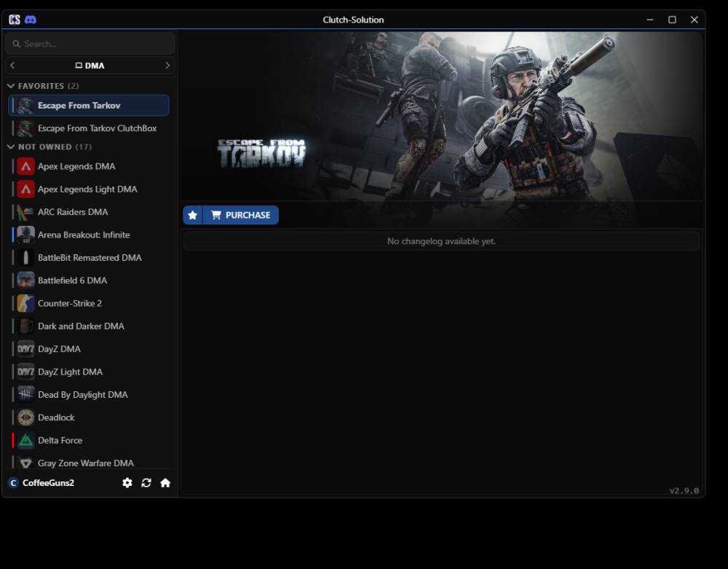This screenshot has height=569, width=728.
Task: Close the Clutch-Solution window
Action: [x=694, y=20]
